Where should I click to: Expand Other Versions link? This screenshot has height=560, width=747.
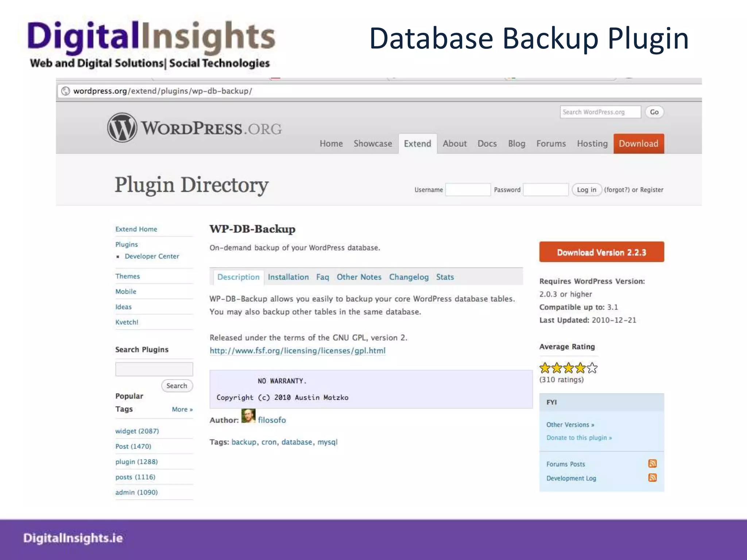pos(570,425)
